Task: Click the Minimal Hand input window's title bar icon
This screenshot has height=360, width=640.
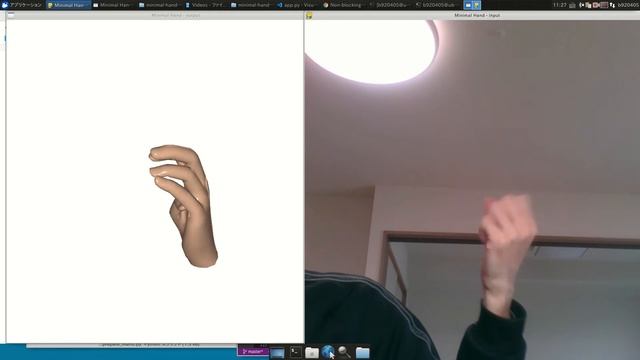Action: pos(309,16)
